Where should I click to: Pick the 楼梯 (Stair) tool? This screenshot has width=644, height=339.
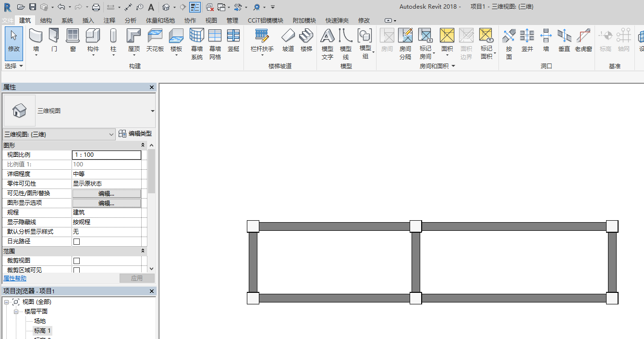[306, 40]
